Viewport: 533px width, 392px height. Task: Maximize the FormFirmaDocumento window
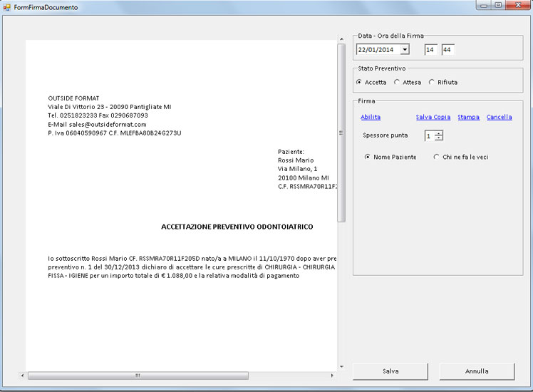[498, 5]
